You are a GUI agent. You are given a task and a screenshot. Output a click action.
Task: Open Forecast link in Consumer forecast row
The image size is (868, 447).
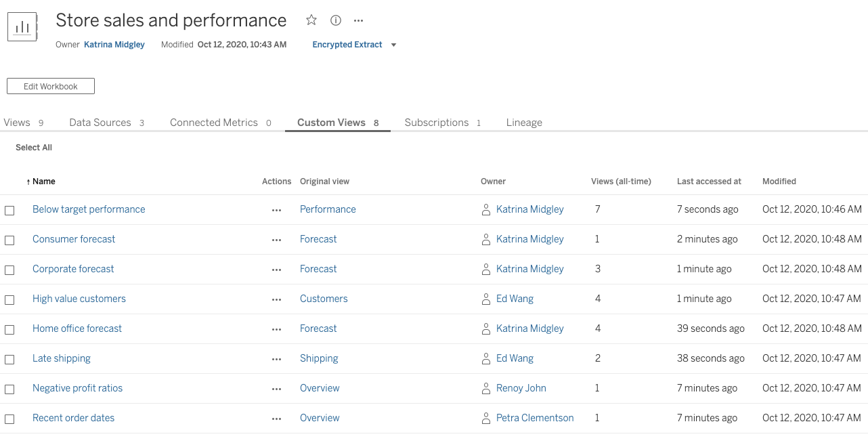pyautogui.click(x=318, y=239)
